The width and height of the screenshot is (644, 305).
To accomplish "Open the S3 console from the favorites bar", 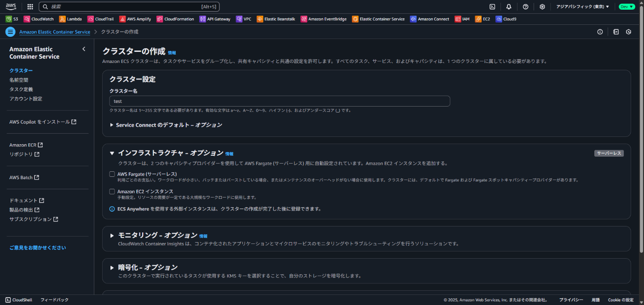I will pyautogui.click(x=11, y=19).
